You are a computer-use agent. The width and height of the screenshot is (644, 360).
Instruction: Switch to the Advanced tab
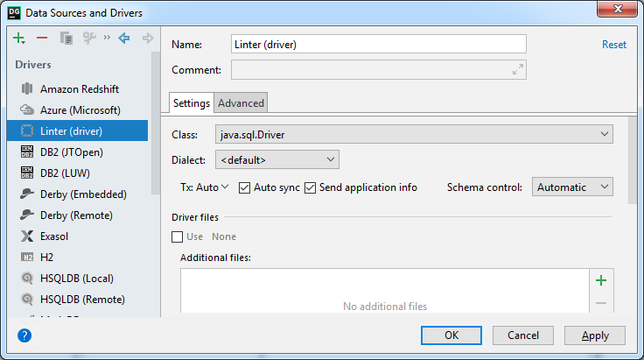241,103
